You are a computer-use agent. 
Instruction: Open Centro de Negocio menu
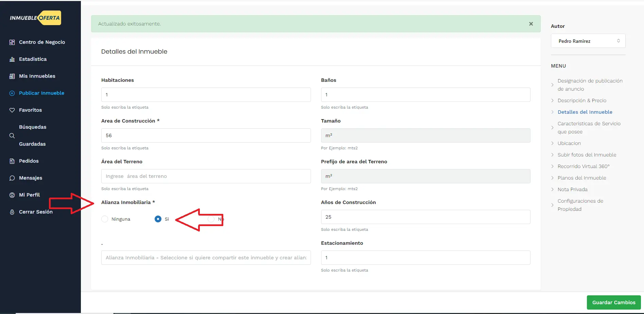coord(42,42)
